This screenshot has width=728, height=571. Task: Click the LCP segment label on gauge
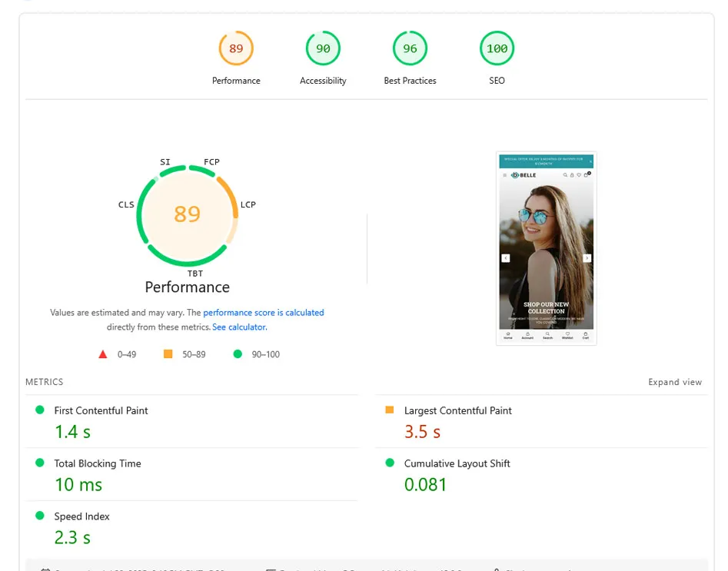(248, 204)
